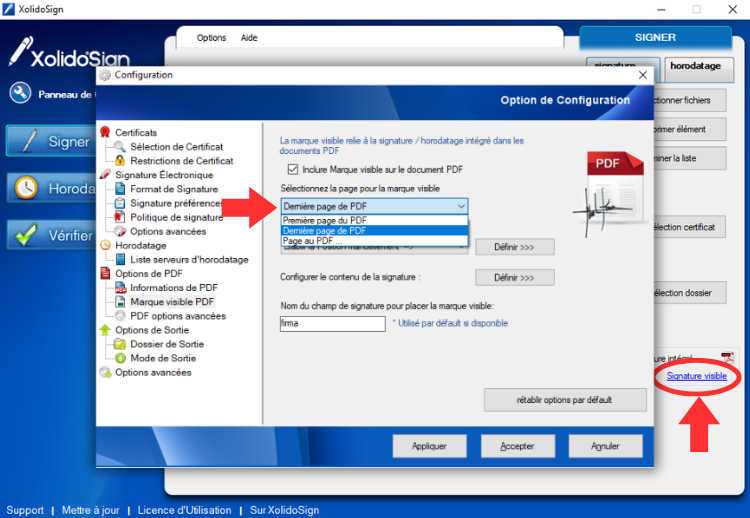
Task: Click the Marque visible PDF icon
Action: 120,301
